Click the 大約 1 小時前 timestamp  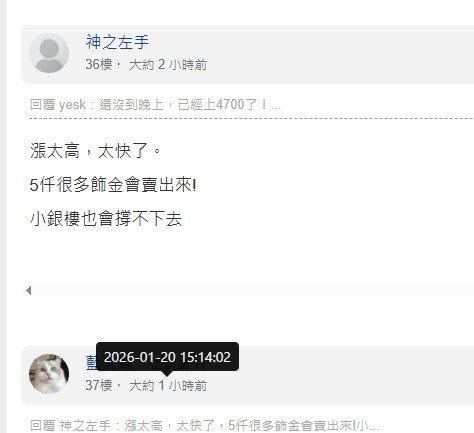tap(168, 386)
